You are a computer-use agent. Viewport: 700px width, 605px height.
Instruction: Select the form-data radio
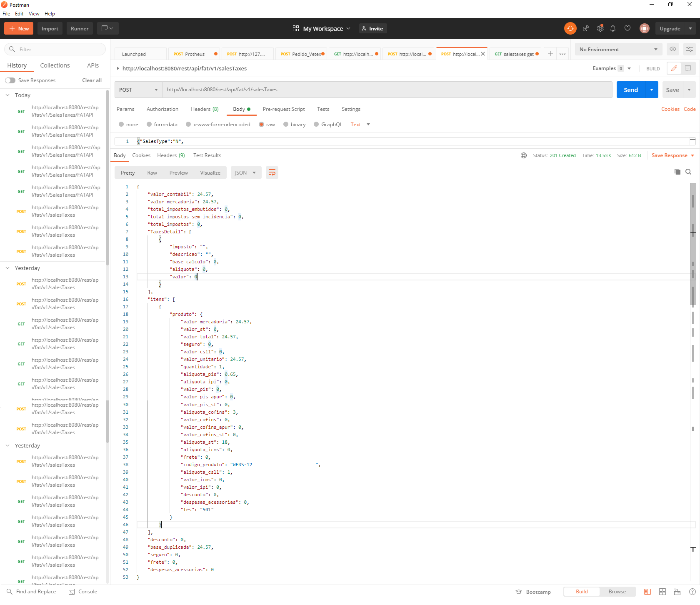click(149, 124)
